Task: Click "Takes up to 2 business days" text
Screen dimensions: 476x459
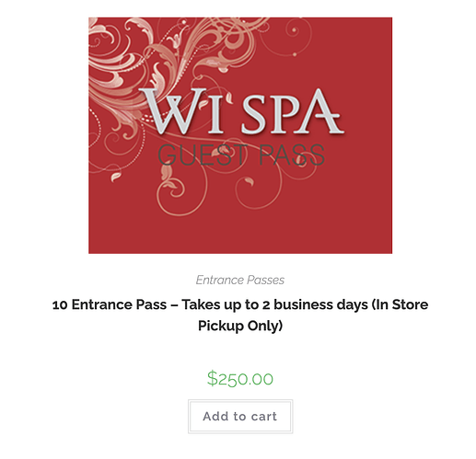Action: (274, 304)
